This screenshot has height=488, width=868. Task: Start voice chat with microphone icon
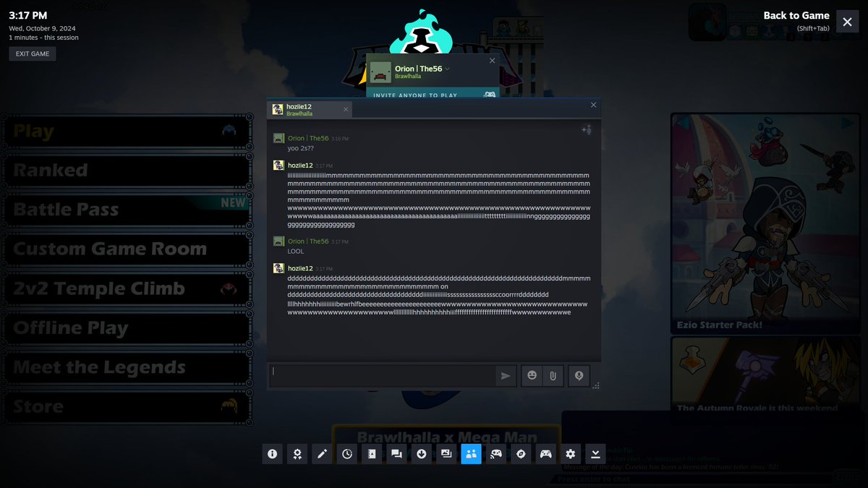pos(579,376)
